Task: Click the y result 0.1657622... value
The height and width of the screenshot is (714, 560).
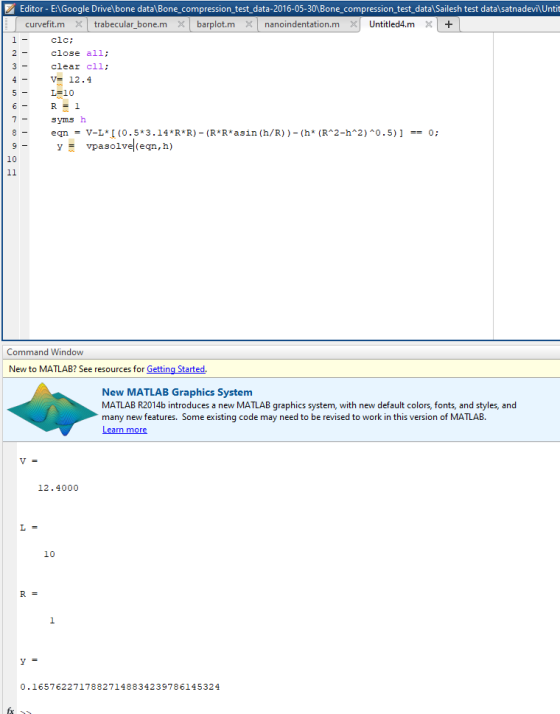Action: (120, 687)
